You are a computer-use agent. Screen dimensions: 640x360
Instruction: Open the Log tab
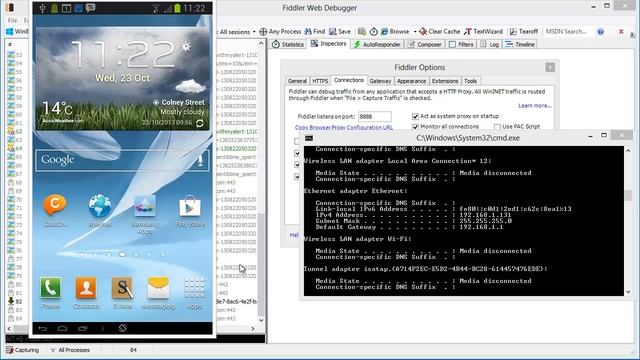click(490, 44)
